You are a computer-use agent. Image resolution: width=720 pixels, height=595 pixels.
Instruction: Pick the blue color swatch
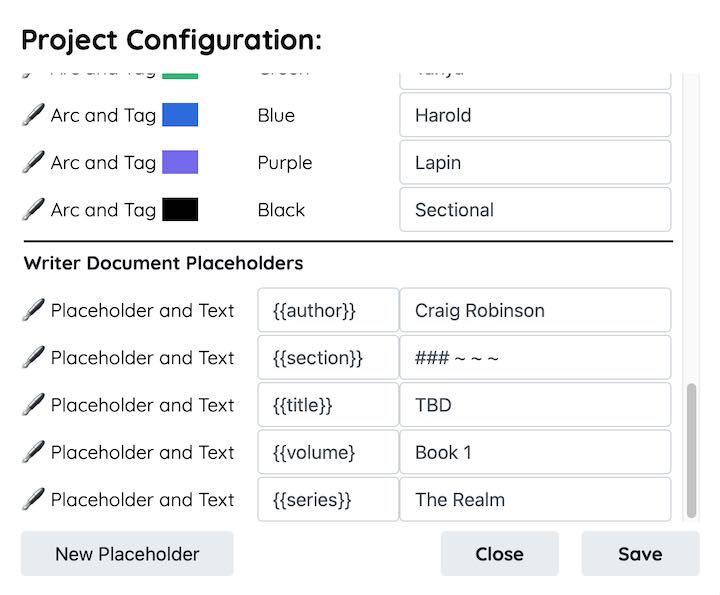tap(180, 115)
